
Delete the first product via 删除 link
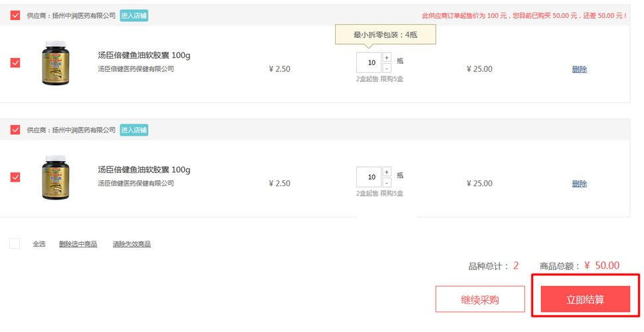pos(579,69)
